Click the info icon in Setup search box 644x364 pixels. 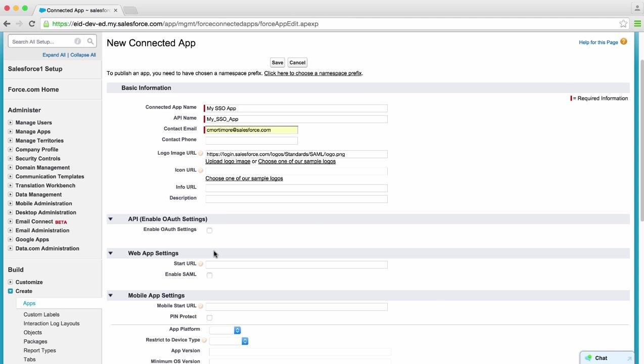[x=77, y=41]
